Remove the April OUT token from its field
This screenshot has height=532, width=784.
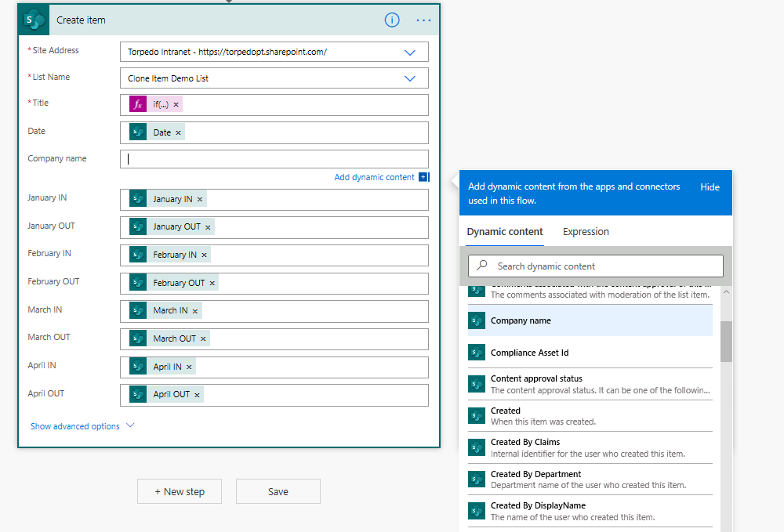point(195,394)
